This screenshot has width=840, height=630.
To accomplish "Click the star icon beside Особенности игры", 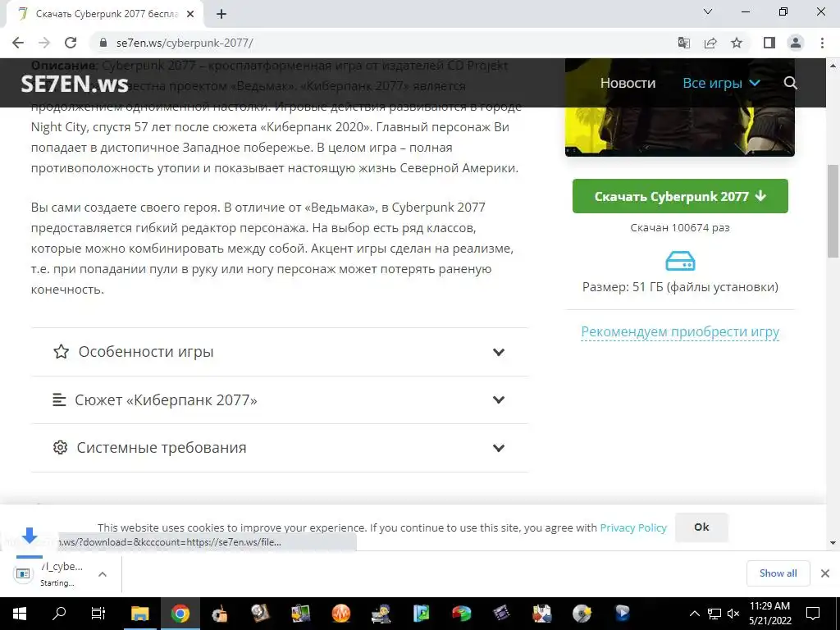I will tap(61, 352).
